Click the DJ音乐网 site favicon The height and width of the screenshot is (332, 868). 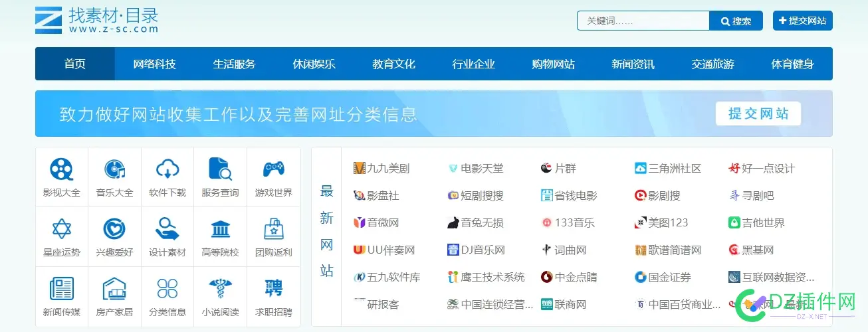453,250
